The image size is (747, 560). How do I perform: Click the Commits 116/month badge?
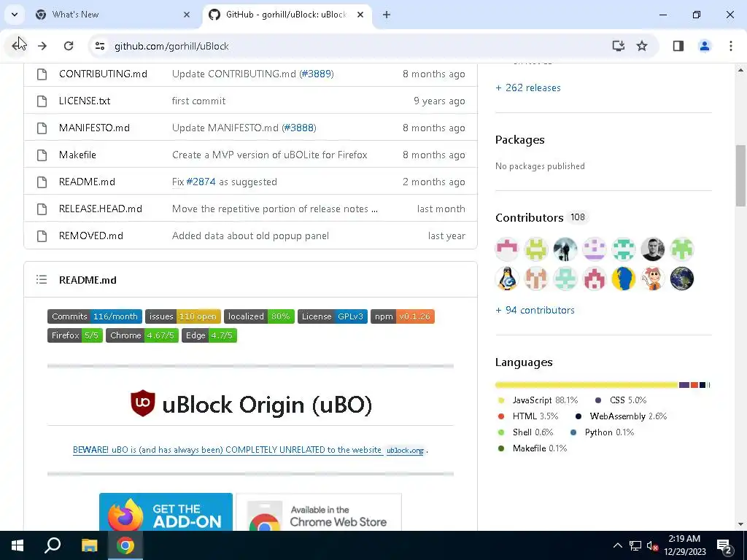pos(95,316)
